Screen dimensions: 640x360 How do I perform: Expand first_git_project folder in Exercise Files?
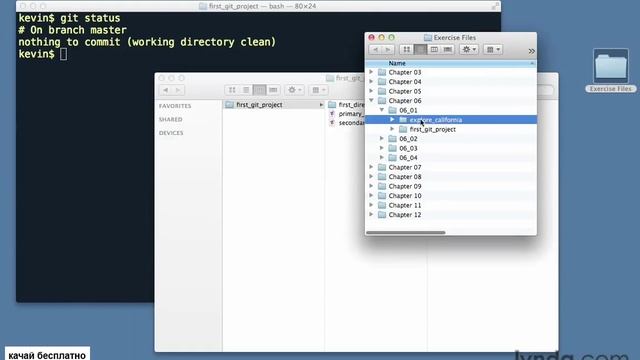(392, 129)
